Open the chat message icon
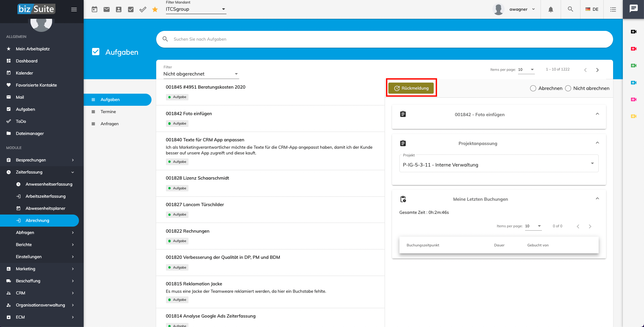This screenshot has width=644, height=327. tap(633, 9)
